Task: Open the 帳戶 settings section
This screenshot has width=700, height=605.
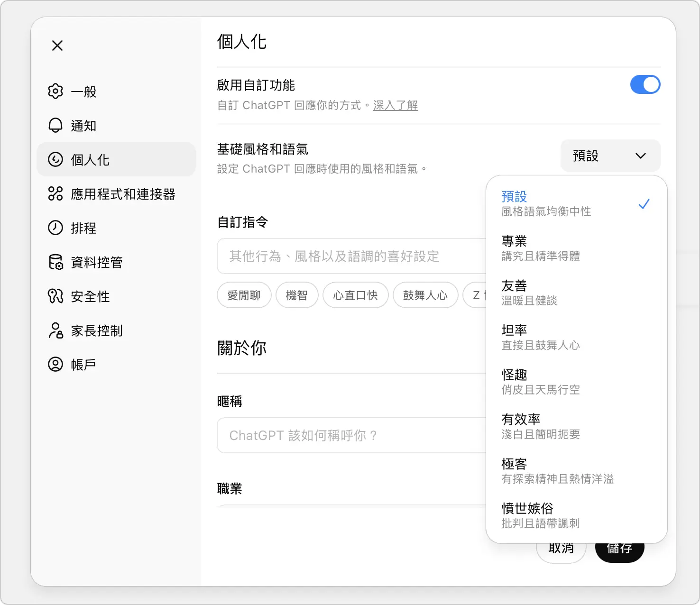Action: coord(116,364)
